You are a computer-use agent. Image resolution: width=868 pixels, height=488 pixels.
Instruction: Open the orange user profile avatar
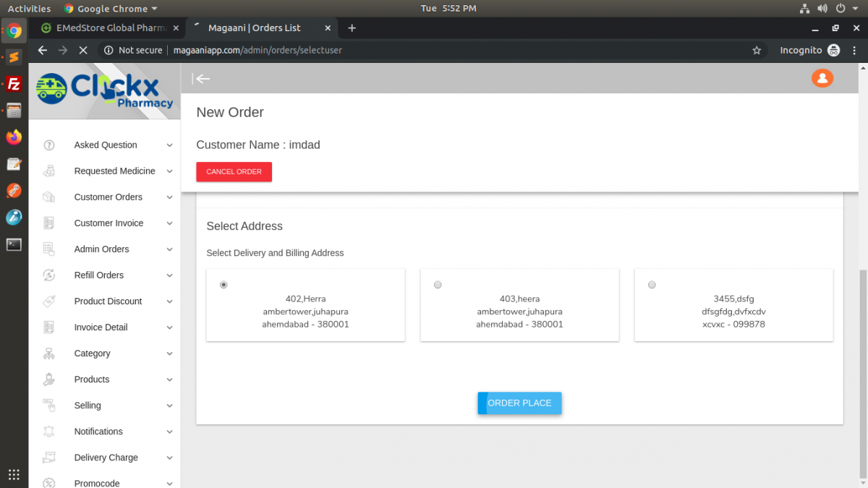coord(822,78)
